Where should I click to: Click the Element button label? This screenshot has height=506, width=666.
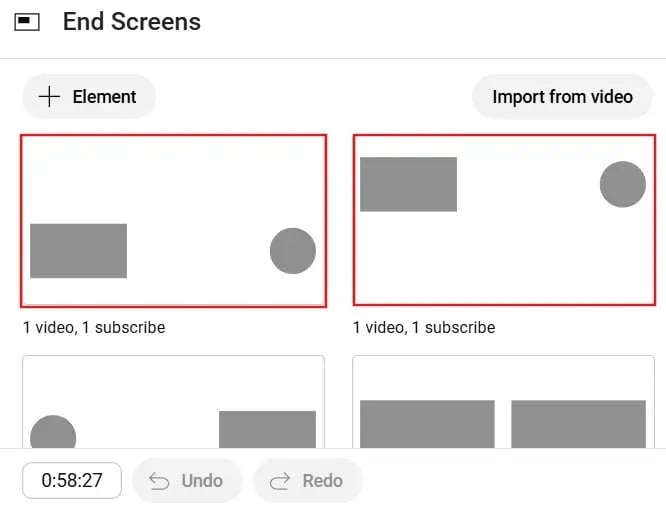[104, 97]
